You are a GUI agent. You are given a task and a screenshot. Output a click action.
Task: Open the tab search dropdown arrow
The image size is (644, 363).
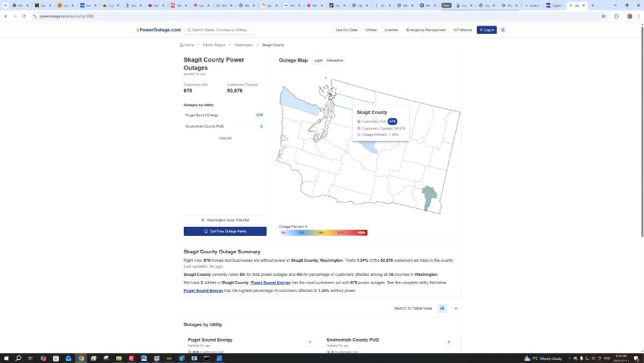click(5, 5)
